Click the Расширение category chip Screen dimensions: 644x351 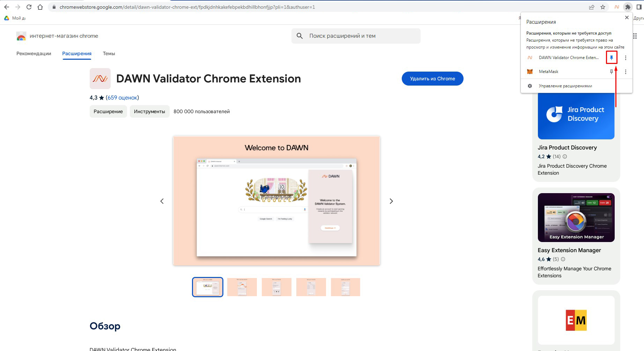(x=108, y=111)
